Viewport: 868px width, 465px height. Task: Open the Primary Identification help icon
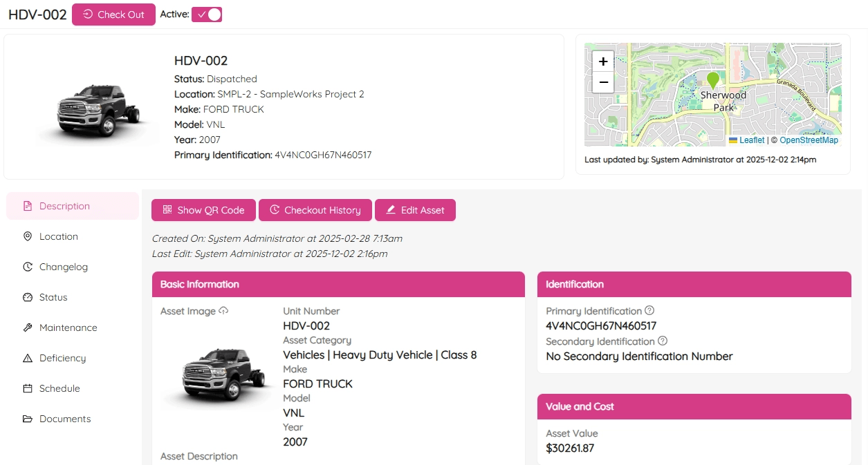point(651,310)
